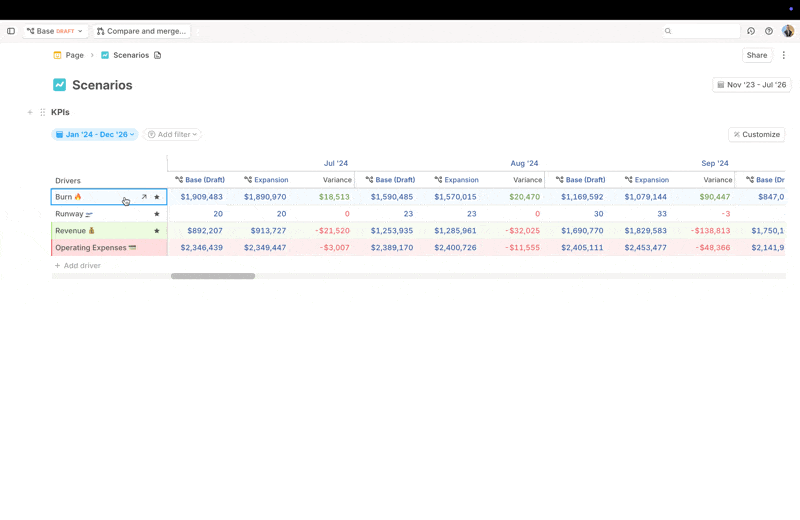Open Jan '24 - Dec '26 filter dropdown

click(95, 134)
